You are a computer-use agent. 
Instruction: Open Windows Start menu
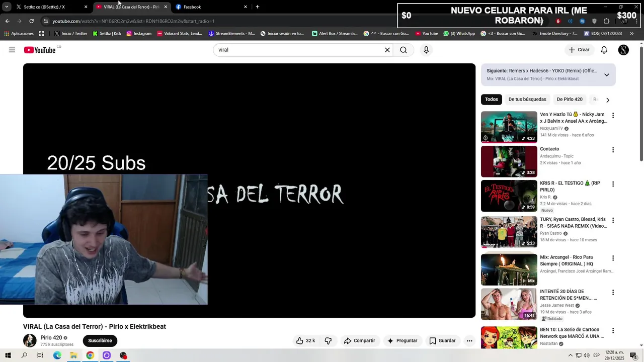coord(8,355)
